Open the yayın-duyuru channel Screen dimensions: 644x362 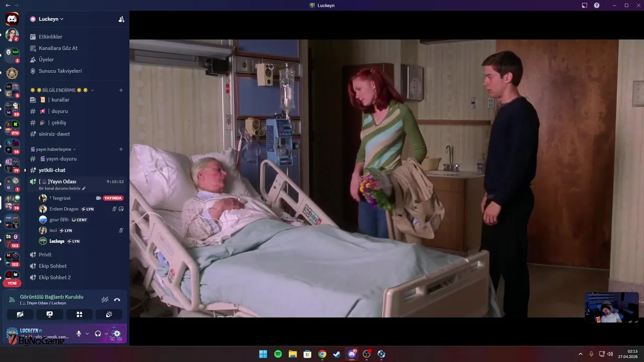77,159
